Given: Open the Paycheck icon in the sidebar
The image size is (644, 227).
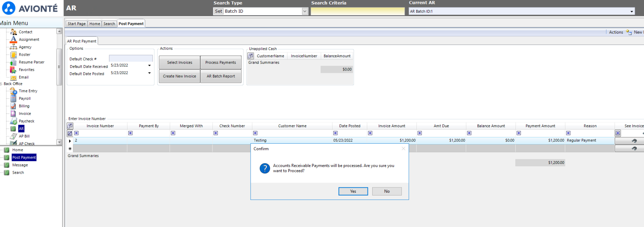Looking at the screenshot, I should [13, 121].
